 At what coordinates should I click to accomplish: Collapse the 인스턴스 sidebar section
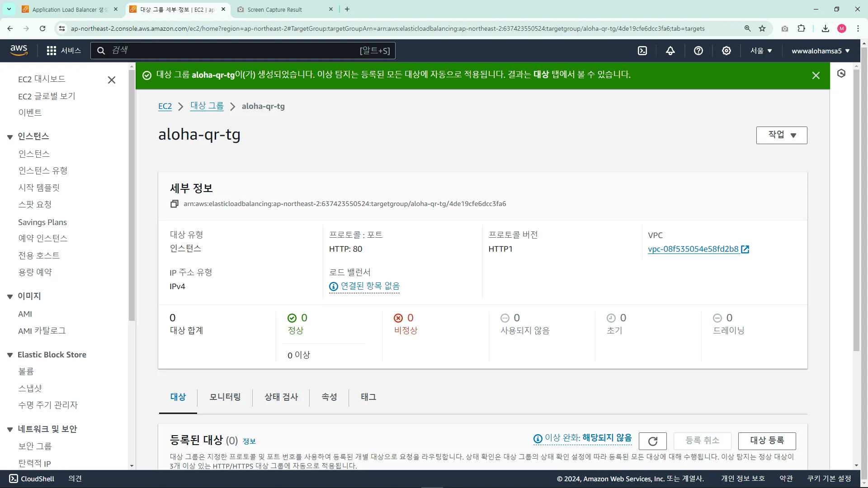[10, 137]
